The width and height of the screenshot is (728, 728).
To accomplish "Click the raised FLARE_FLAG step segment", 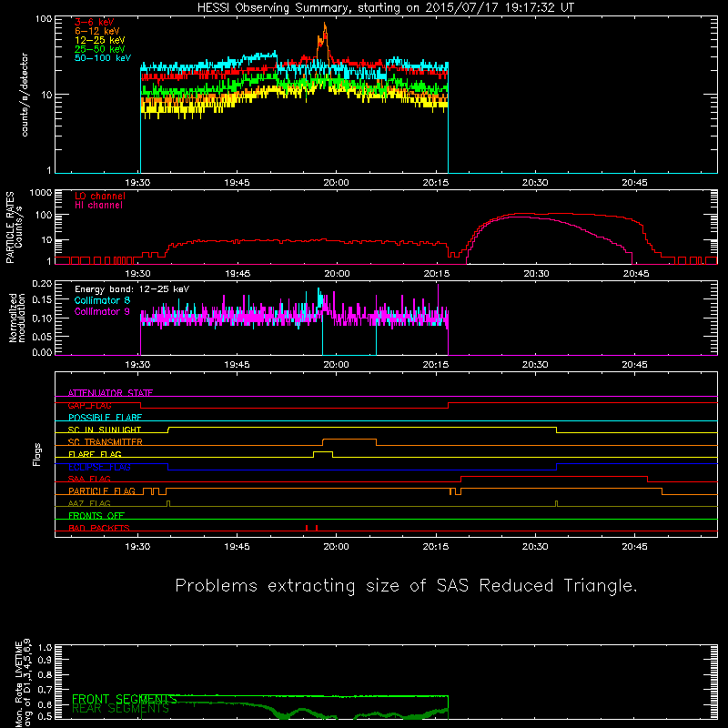I will (x=323, y=451).
